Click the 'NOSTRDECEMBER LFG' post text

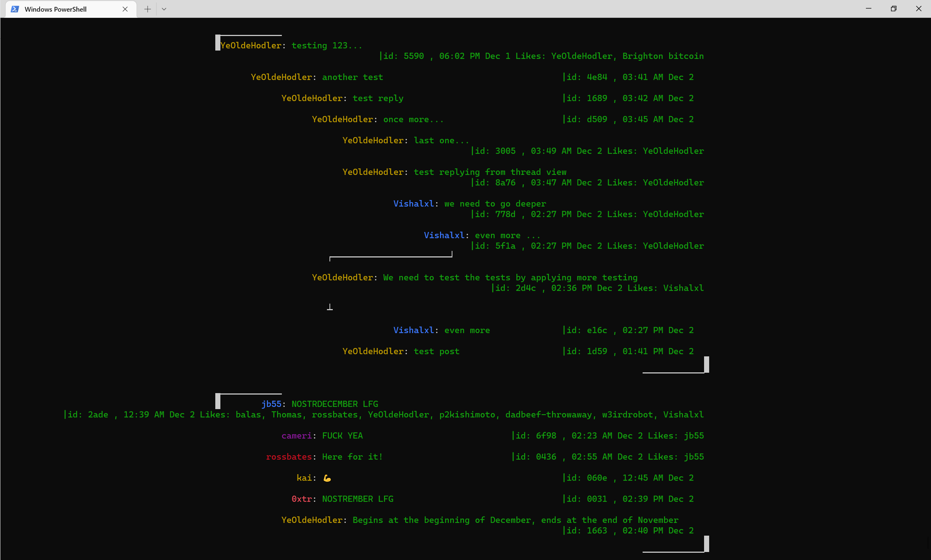[x=334, y=404]
